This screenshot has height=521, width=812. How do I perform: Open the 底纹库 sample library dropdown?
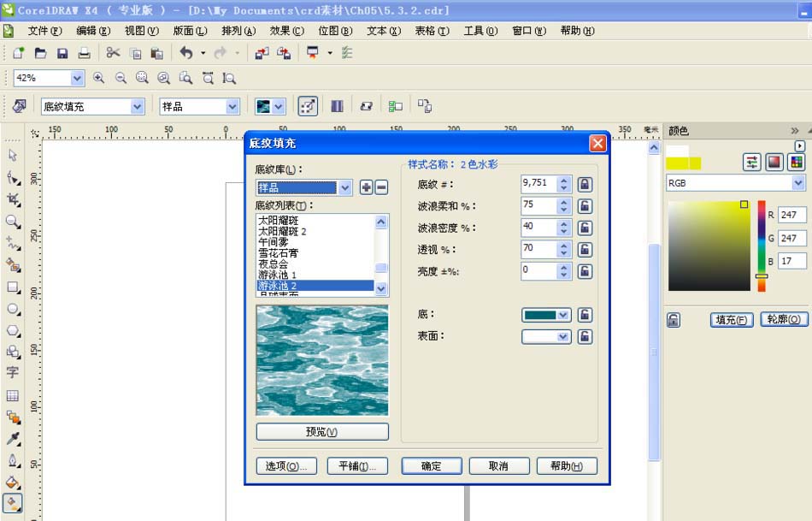[x=344, y=187]
